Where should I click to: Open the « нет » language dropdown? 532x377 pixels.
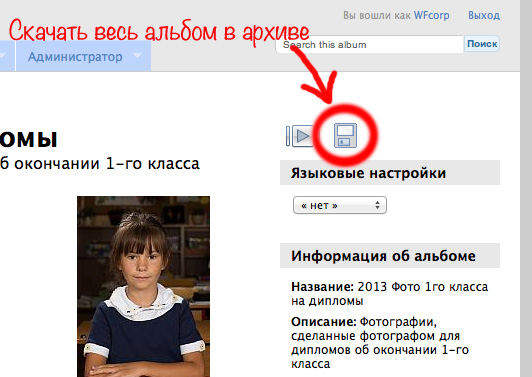340,205
